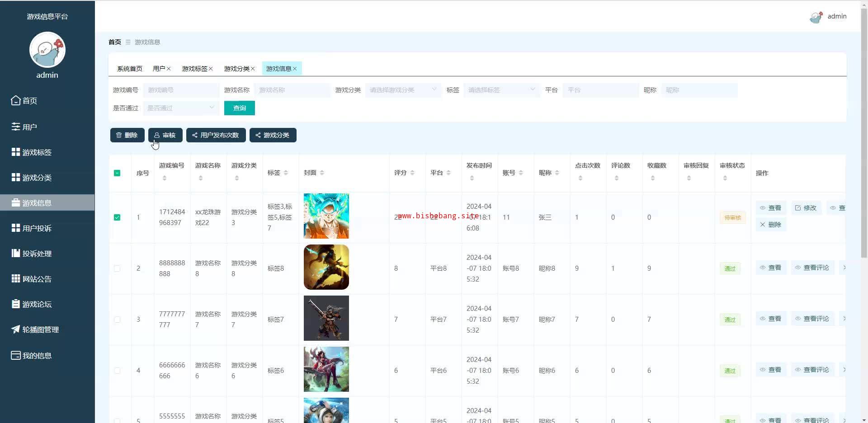Click the 审核 button
Image resolution: width=868 pixels, height=423 pixels.
[x=165, y=135]
